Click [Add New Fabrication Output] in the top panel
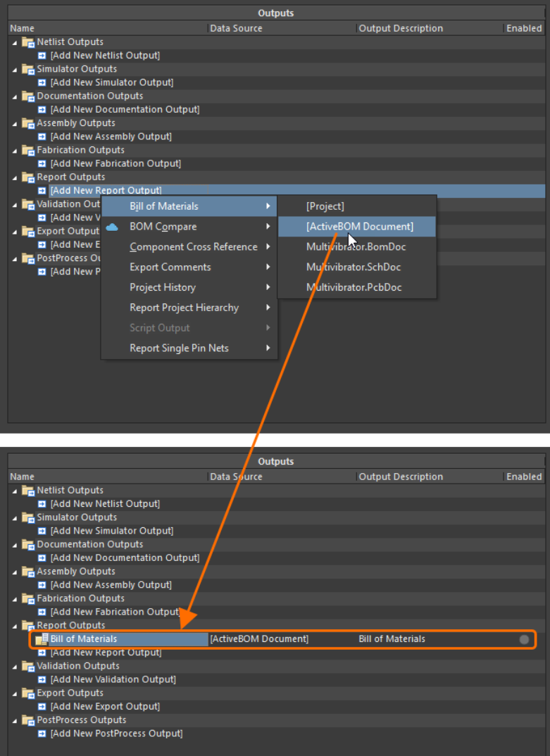The image size is (550, 756). [115, 163]
